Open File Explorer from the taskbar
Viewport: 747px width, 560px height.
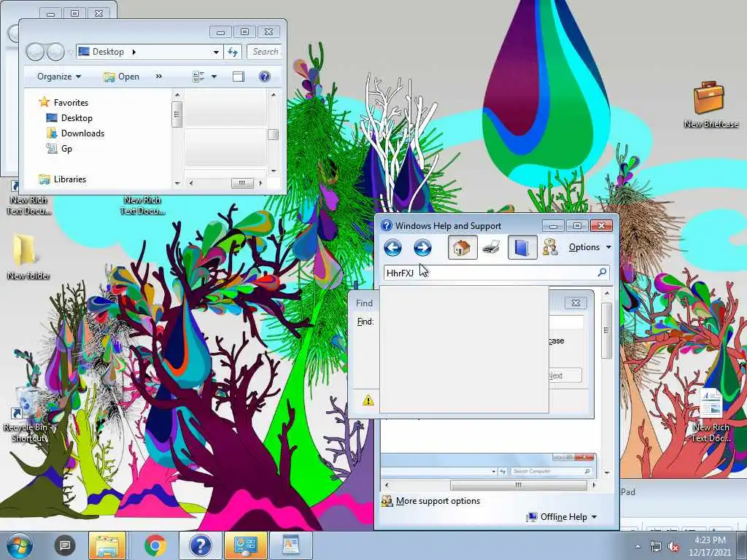107,545
